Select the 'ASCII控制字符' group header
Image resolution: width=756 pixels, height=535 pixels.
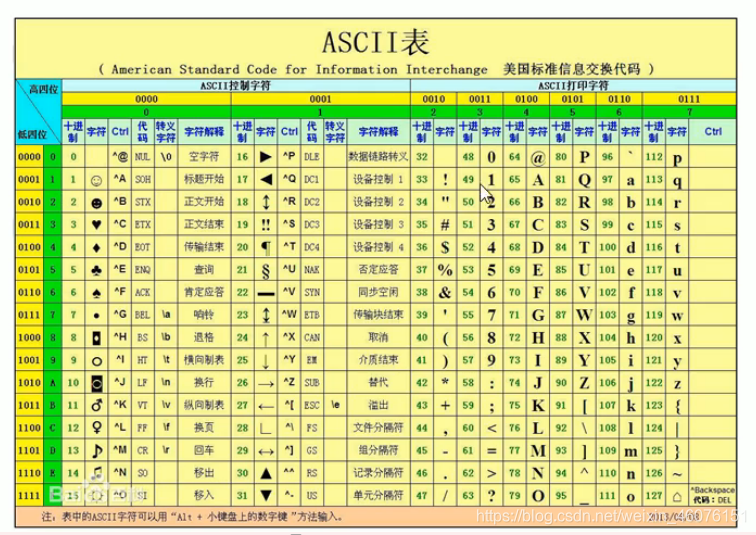(x=236, y=86)
